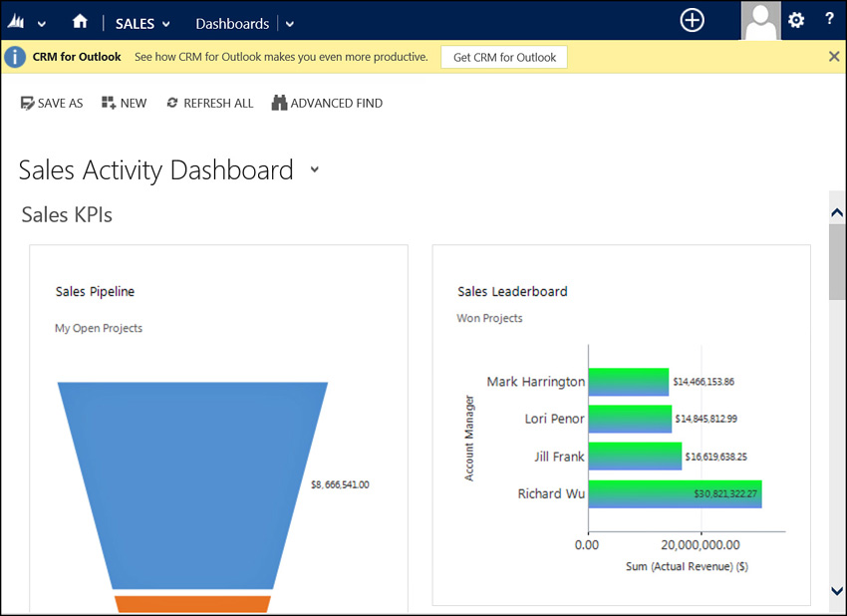Click the info icon in CRM for Outlook banner
The width and height of the screenshot is (847, 616).
point(15,57)
